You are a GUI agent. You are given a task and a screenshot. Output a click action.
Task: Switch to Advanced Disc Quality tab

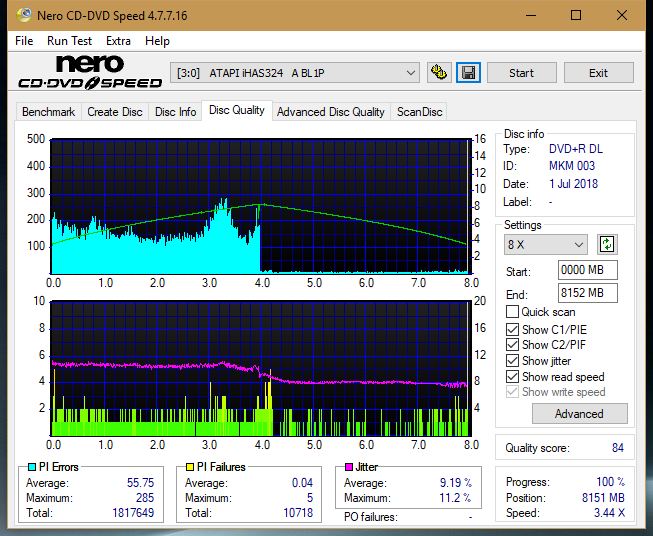(331, 112)
